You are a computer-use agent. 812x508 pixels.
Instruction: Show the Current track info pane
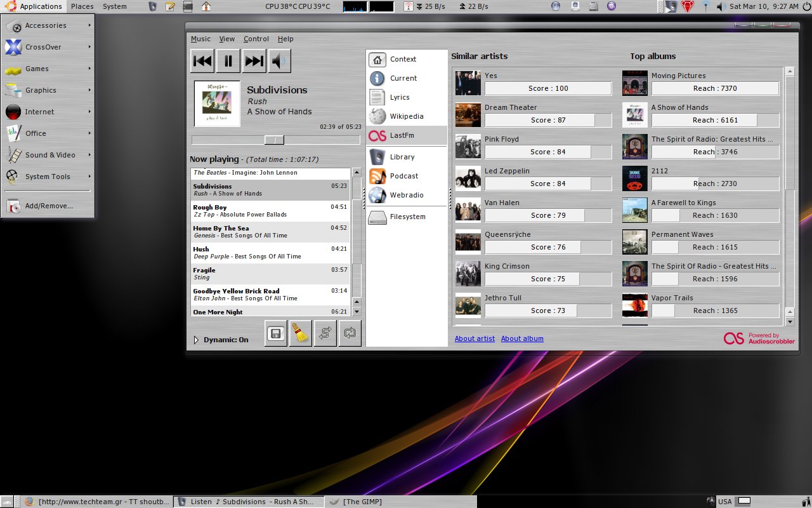click(407, 78)
